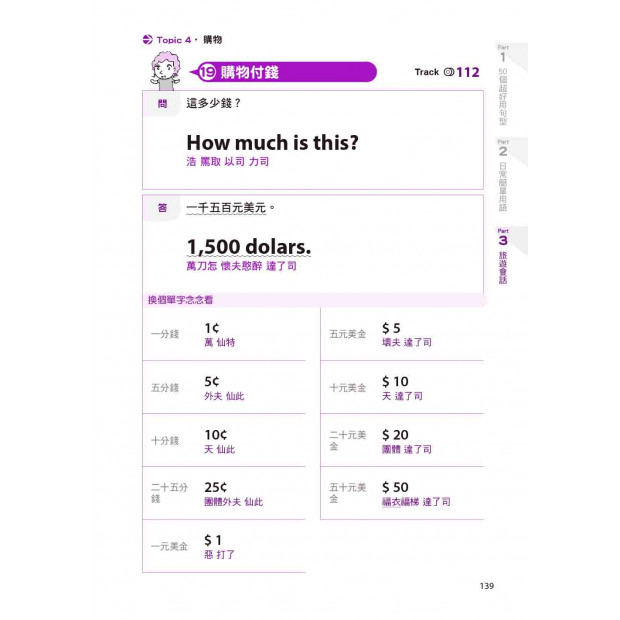620x620 pixels.
Task: Click the 購物付錢 purple heading banner
Action: tap(283, 72)
